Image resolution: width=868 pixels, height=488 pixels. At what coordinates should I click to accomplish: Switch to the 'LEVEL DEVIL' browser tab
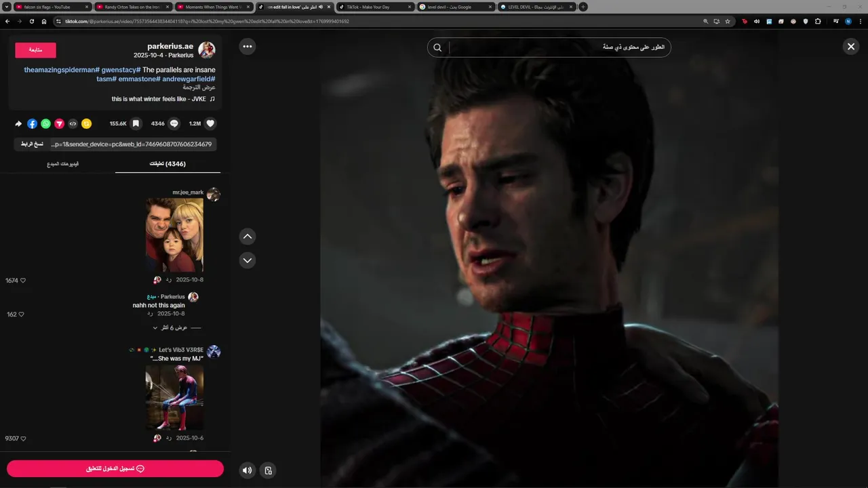pos(536,7)
